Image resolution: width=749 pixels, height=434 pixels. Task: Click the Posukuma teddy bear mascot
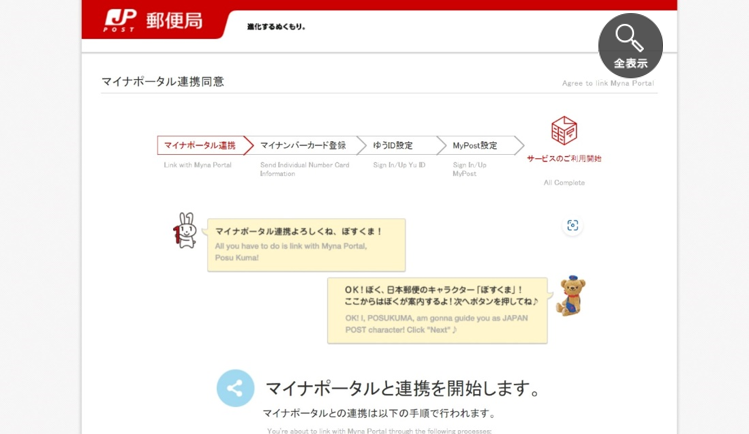[571, 295]
